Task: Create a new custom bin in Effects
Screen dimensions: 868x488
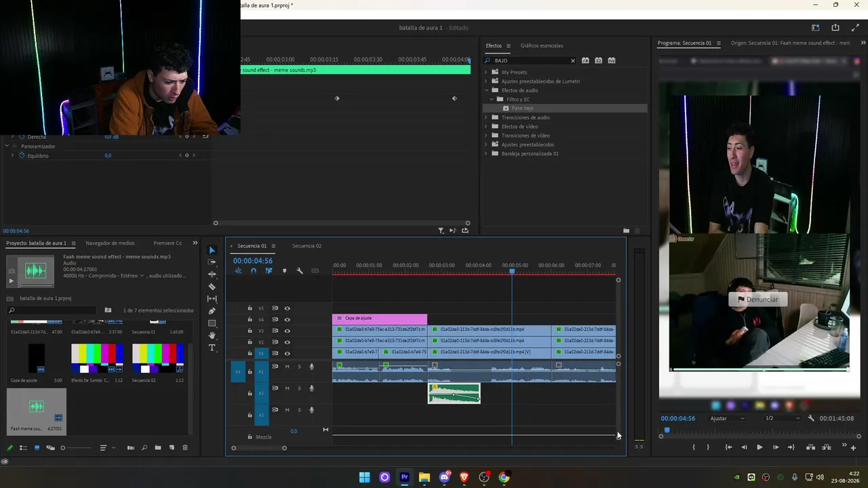Action: (626, 230)
